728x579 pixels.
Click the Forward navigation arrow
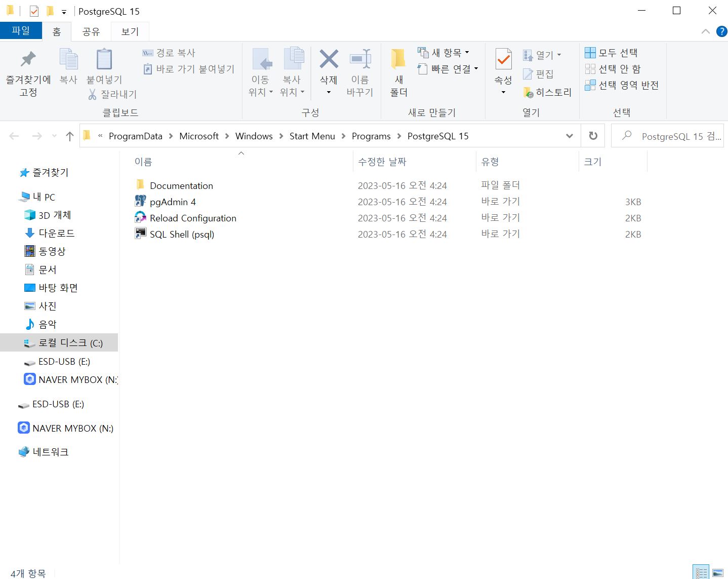37,136
